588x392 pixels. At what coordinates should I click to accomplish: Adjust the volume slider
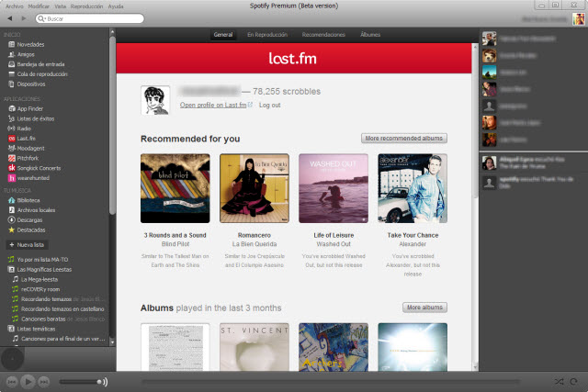[80, 382]
